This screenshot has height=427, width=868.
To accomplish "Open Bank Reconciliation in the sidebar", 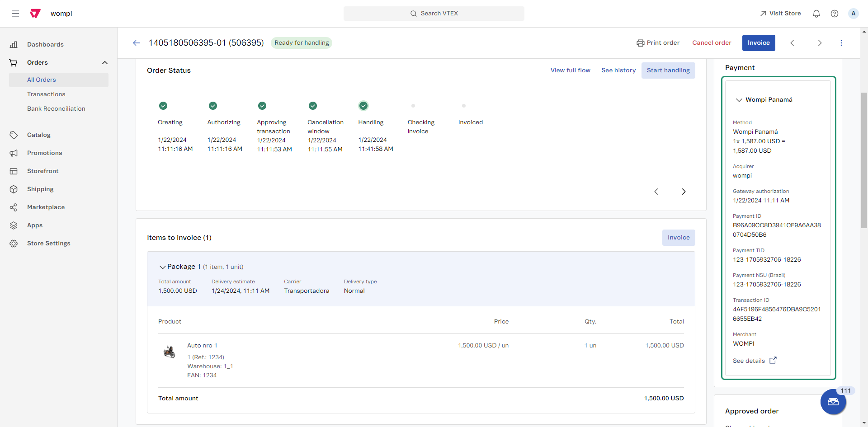I will 56,108.
